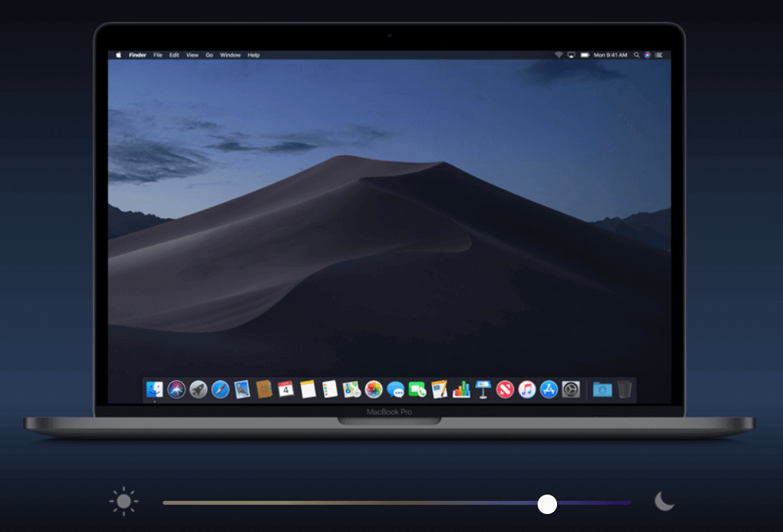Viewport: 783px width, 532px height.
Task: Open the red News app in dock
Action: click(x=505, y=389)
